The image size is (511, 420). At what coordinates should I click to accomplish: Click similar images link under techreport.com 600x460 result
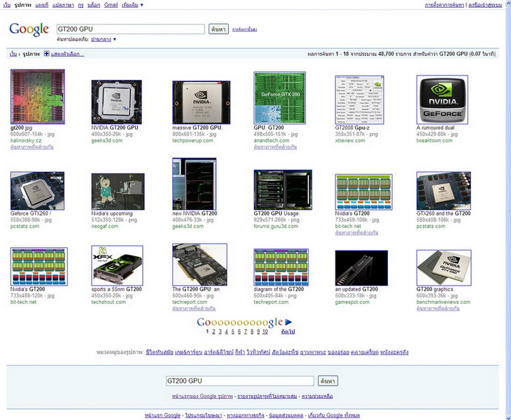point(194,308)
